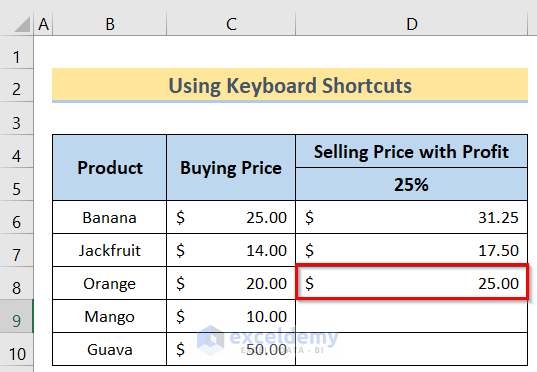Click Jackfruit buying price 14.00 cell

(231, 250)
